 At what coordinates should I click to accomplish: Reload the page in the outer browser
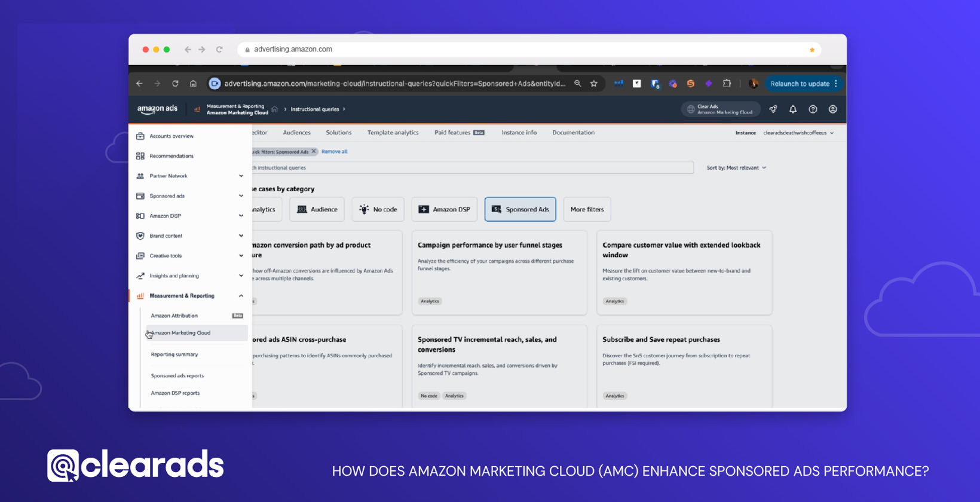(x=219, y=50)
